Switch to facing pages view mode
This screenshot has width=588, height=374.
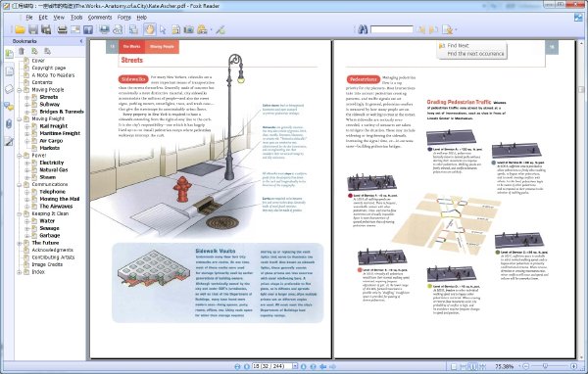[x=473, y=366]
